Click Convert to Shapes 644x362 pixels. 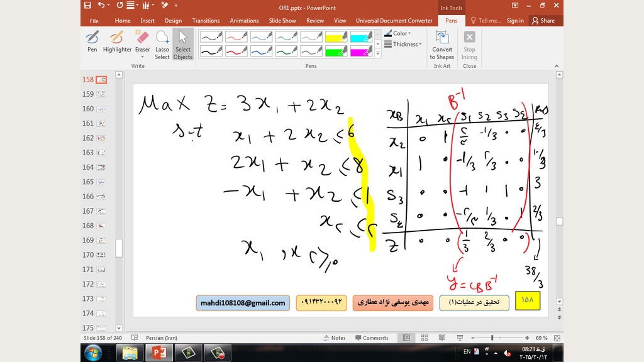click(442, 44)
